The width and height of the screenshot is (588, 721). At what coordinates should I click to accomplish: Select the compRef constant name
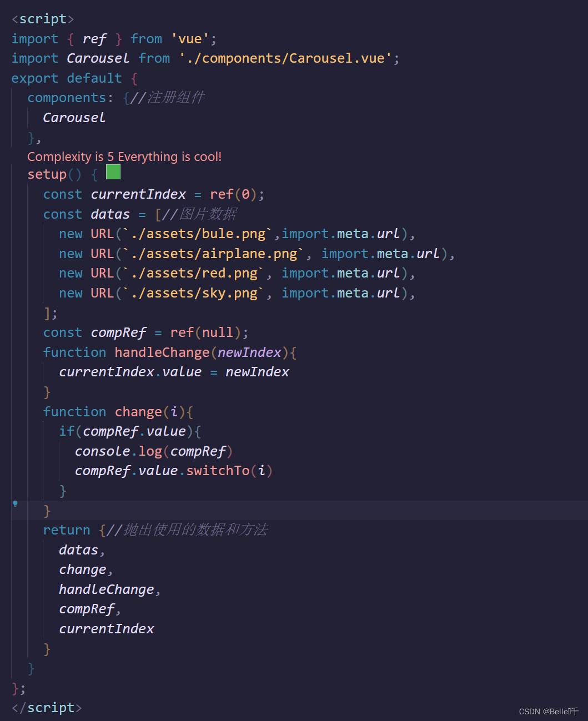pos(118,332)
